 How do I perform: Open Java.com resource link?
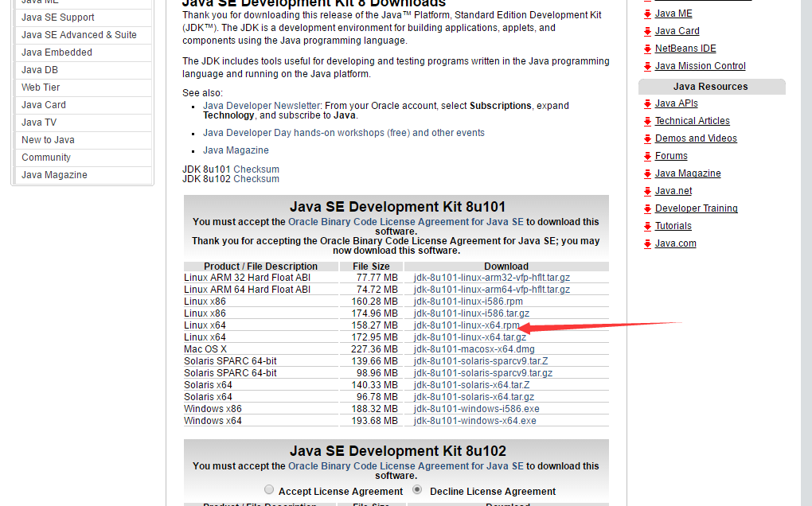[675, 243]
